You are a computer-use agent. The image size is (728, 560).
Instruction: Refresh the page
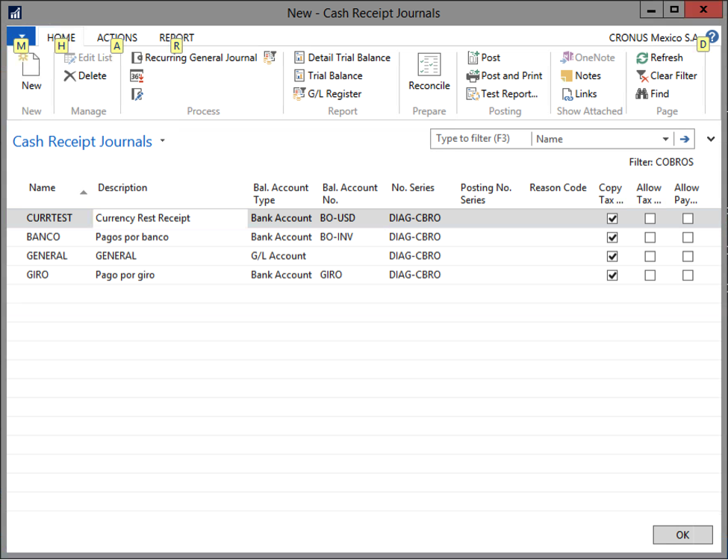659,57
